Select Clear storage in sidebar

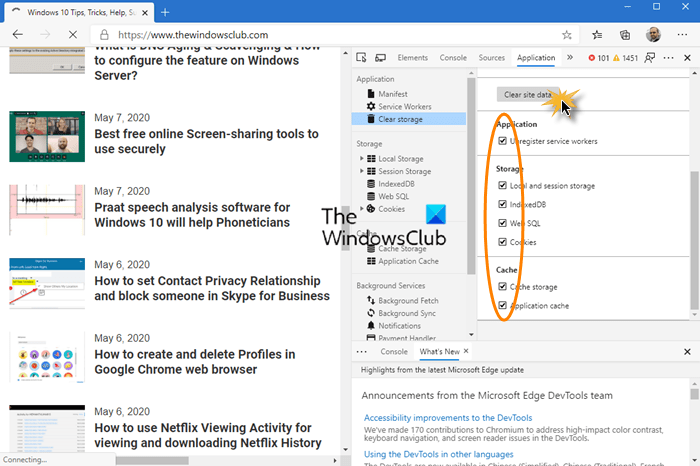point(408,119)
